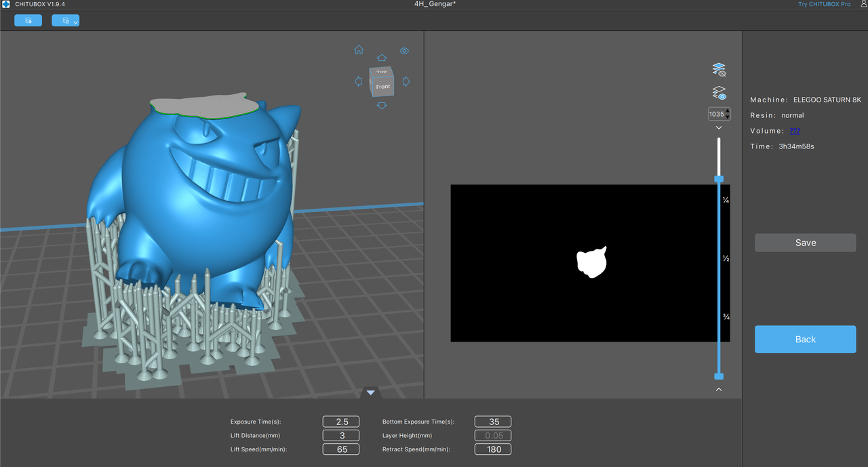Edit the Bottom Exposure Time field
868x467 pixels.
coord(493,422)
